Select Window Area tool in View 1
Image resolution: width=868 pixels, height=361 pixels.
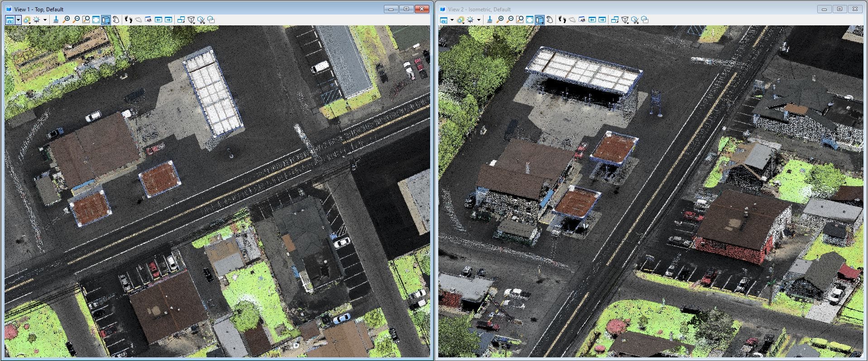pos(86,20)
